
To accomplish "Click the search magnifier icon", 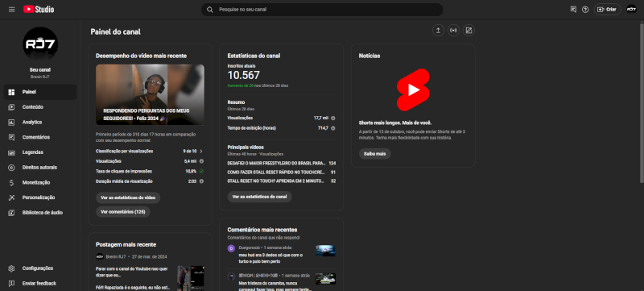I will 210,10.
